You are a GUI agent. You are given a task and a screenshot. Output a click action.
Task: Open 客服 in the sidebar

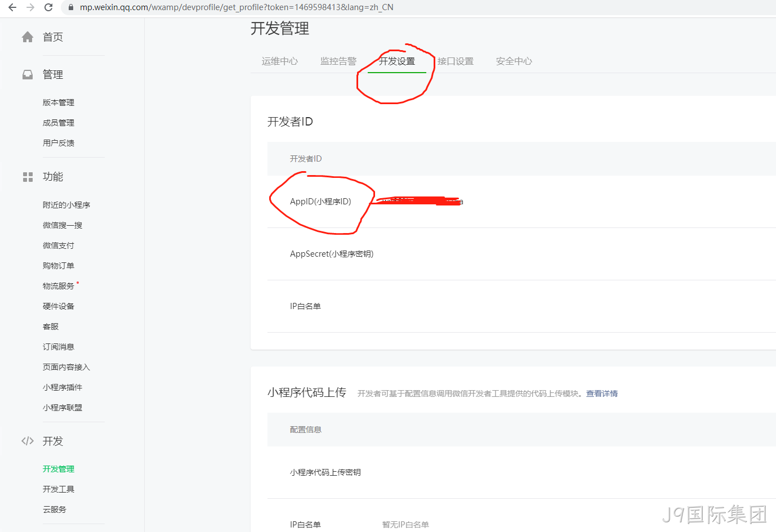tap(51, 327)
